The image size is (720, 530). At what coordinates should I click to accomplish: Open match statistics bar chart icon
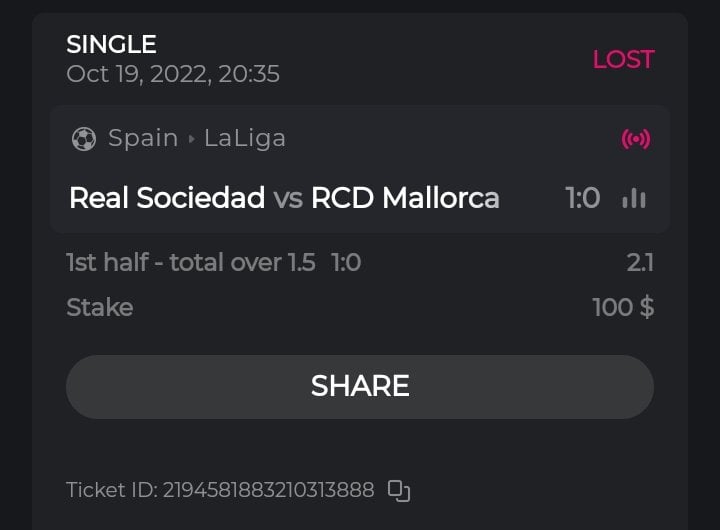tap(633, 198)
